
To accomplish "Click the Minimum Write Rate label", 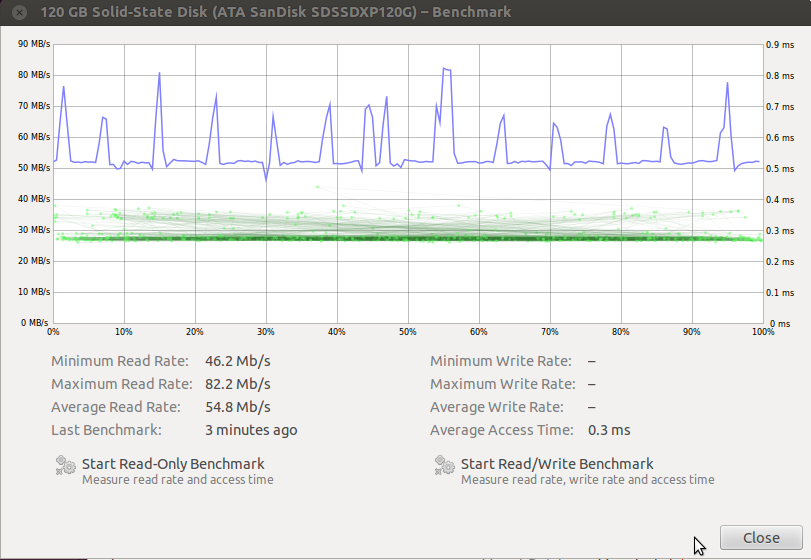I will point(500,361).
